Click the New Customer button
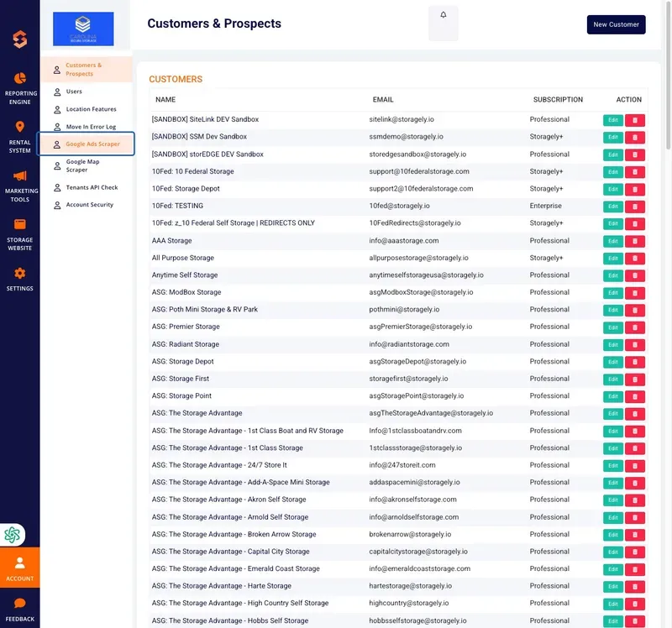The image size is (672, 628). click(616, 24)
